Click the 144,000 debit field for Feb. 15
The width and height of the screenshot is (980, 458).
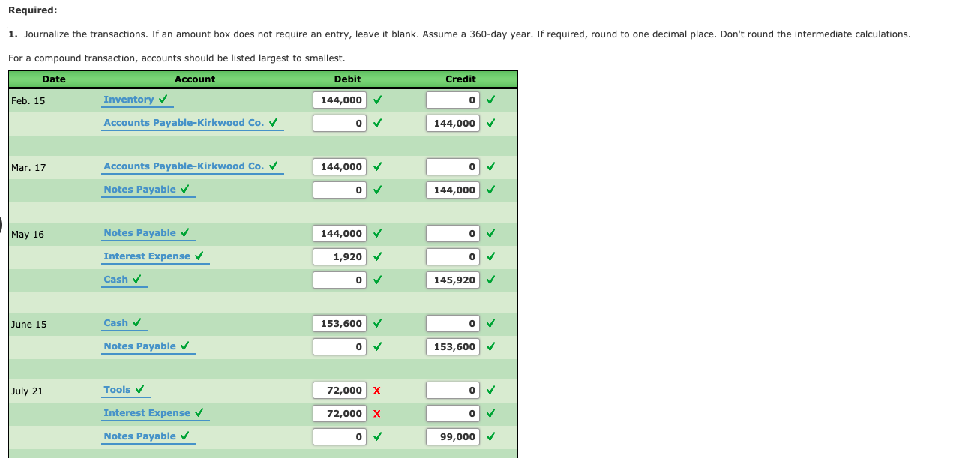pos(339,99)
